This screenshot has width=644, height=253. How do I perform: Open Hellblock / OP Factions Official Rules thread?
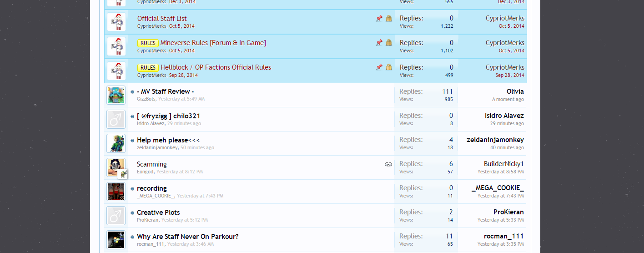(216, 67)
